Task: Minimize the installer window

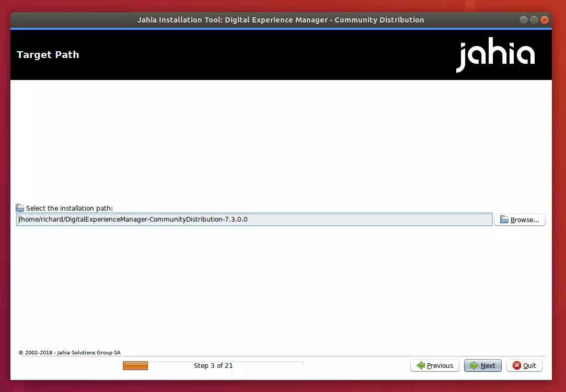Action: [x=523, y=20]
